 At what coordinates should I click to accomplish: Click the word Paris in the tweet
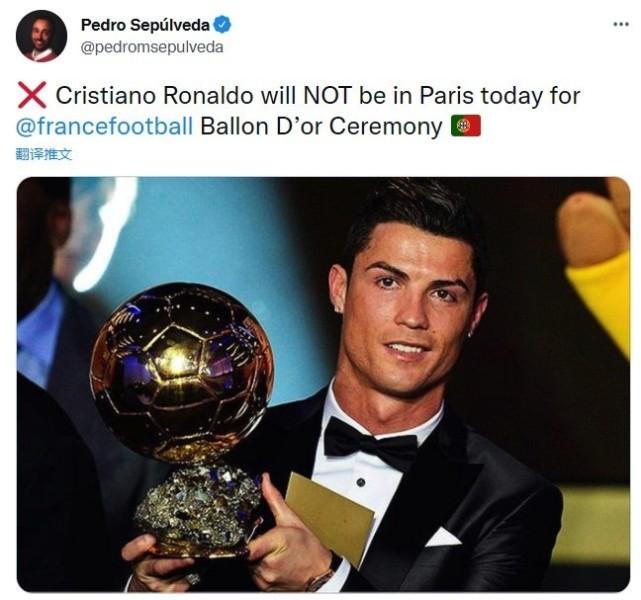coord(446,96)
